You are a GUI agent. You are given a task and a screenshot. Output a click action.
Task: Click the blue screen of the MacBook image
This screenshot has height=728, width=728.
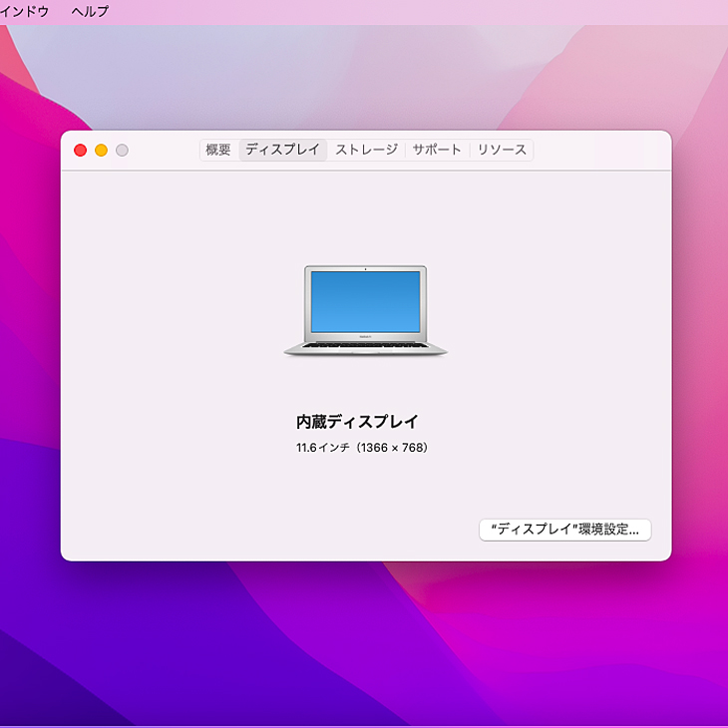tap(365, 300)
